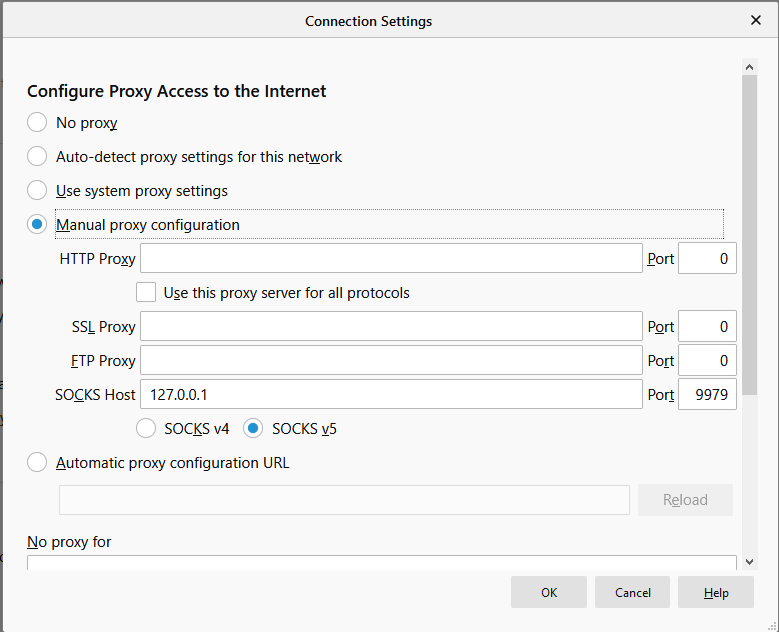Click the HTTP Proxy Port field
Image resolution: width=779 pixels, height=632 pixels.
[707, 258]
